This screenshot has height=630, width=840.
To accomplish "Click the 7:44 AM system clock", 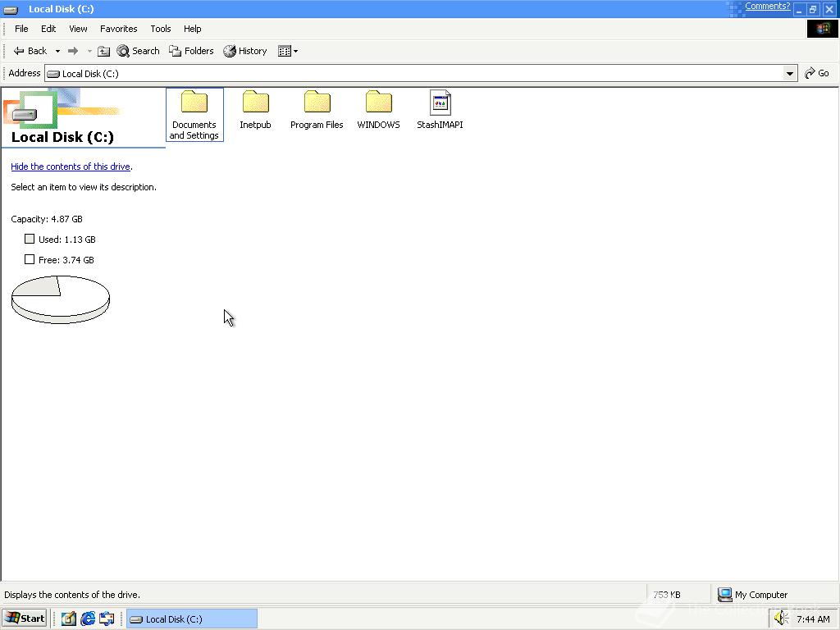I will click(813, 619).
